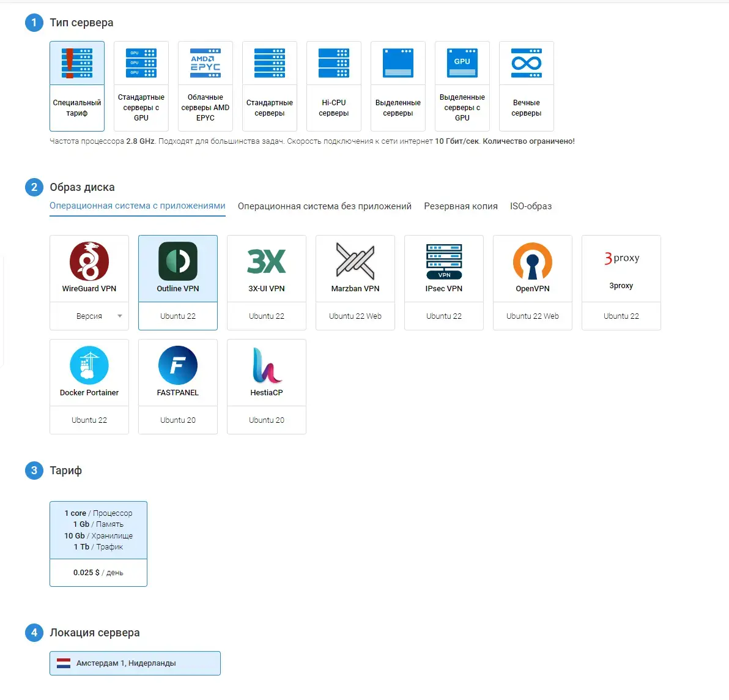729x700 pixels.
Task: Click the Специальный тариф label
Action: pyautogui.click(x=77, y=108)
